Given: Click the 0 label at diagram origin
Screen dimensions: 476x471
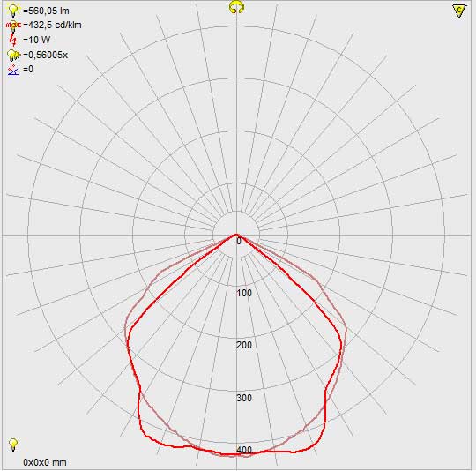Looking at the screenshot, I should point(239,242).
